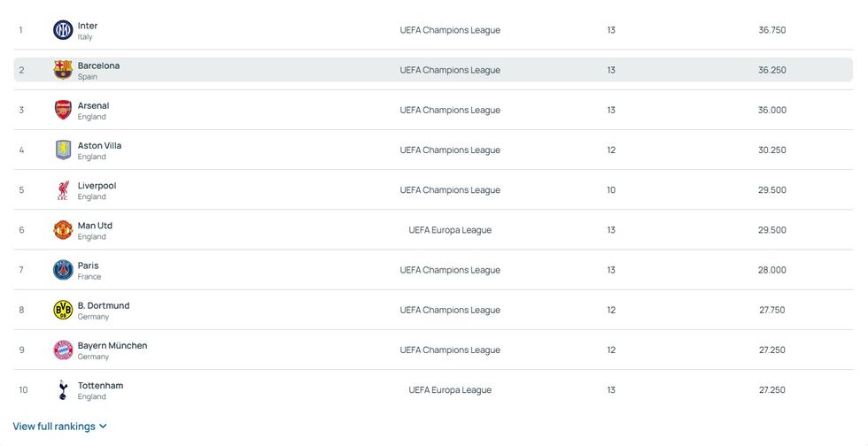Image resolution: width=868 pixels, height=446 pixels.
Task: Select the rank 7 row number
Action: (x=21, y=270)
